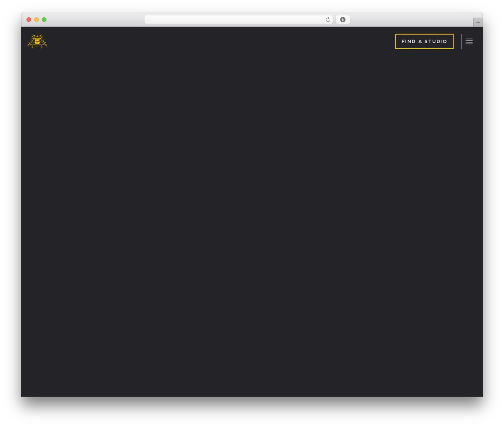Open the browser downloads button
The image size is (504, 427).
[x=343, y=20]
